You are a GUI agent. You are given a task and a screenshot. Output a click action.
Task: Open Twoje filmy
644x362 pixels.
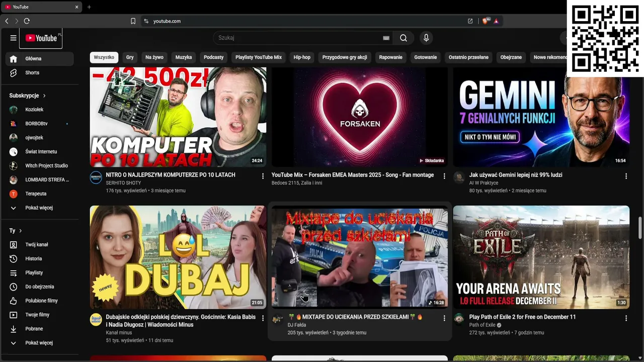pos(40,315)
